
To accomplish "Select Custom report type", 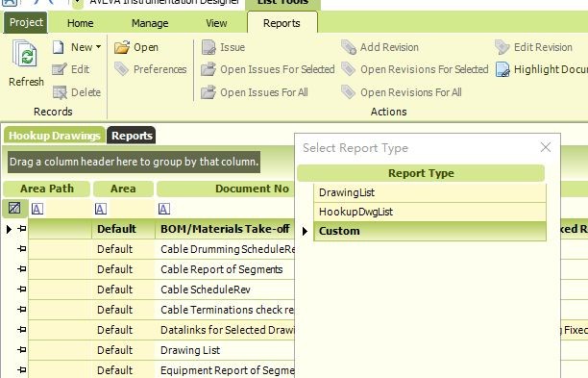I will 429,231.
